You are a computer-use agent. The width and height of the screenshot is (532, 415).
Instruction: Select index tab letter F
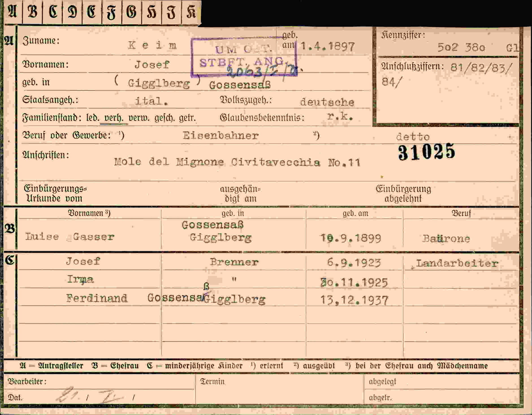(x=112, y=12)
